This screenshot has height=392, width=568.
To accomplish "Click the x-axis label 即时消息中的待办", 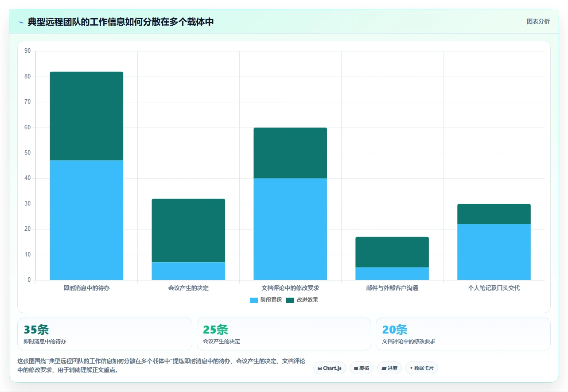I will click(86, 288).
